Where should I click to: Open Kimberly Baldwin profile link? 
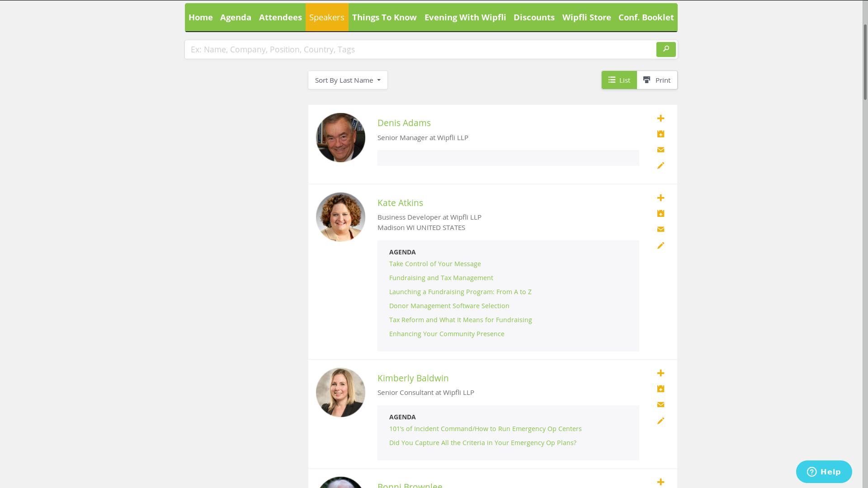click(x=413, y=378)
